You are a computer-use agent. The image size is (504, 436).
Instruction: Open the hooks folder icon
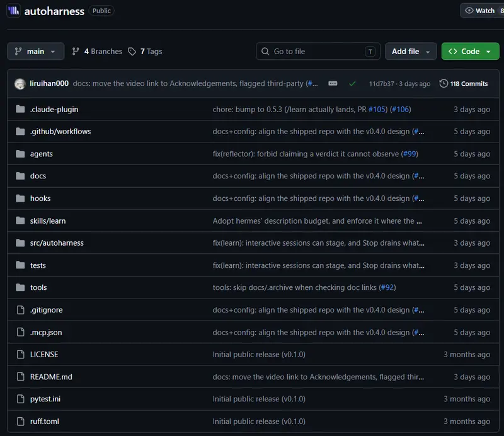(20, 198)
